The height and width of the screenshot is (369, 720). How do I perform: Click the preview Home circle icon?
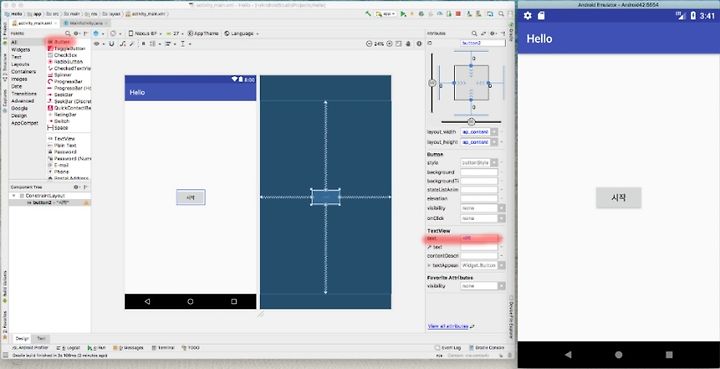click(190, 302)
